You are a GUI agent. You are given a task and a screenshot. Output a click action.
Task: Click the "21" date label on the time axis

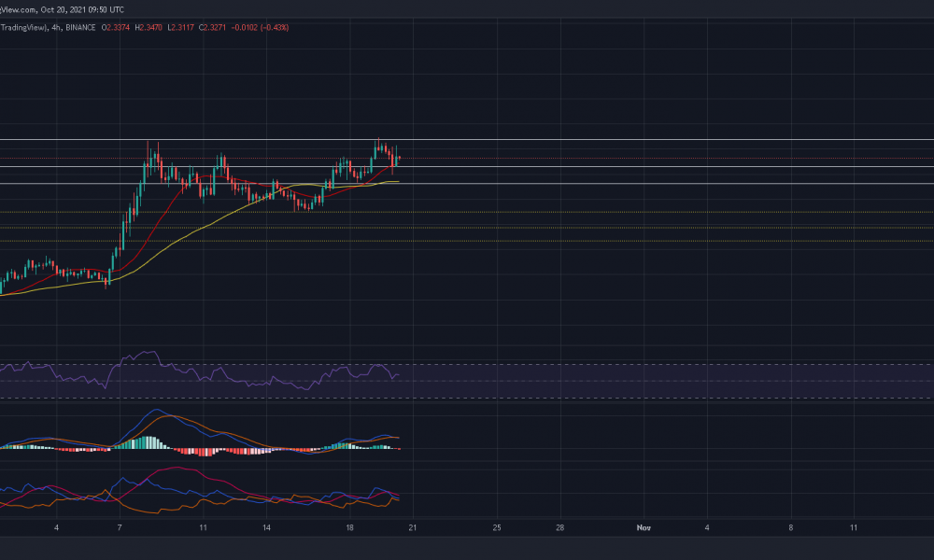tap(412, 527)
